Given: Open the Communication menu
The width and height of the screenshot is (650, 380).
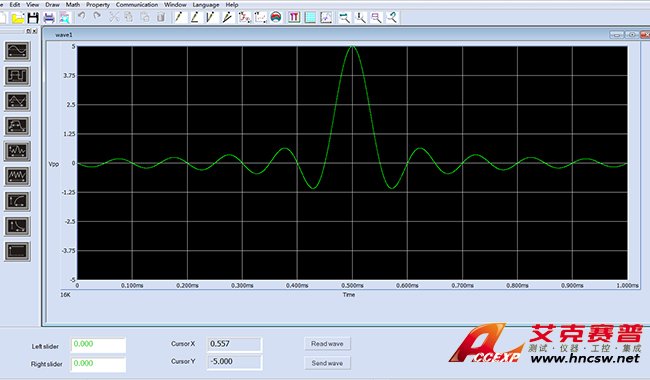Looking at the screenshot, I should click(x=137, y=5).
